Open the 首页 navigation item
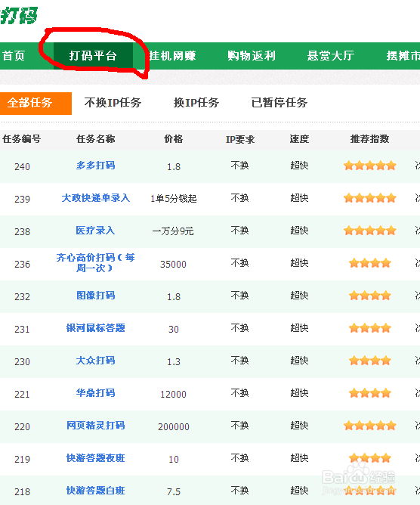Viewport: 420px width, 505px height. tap(14, 56)
